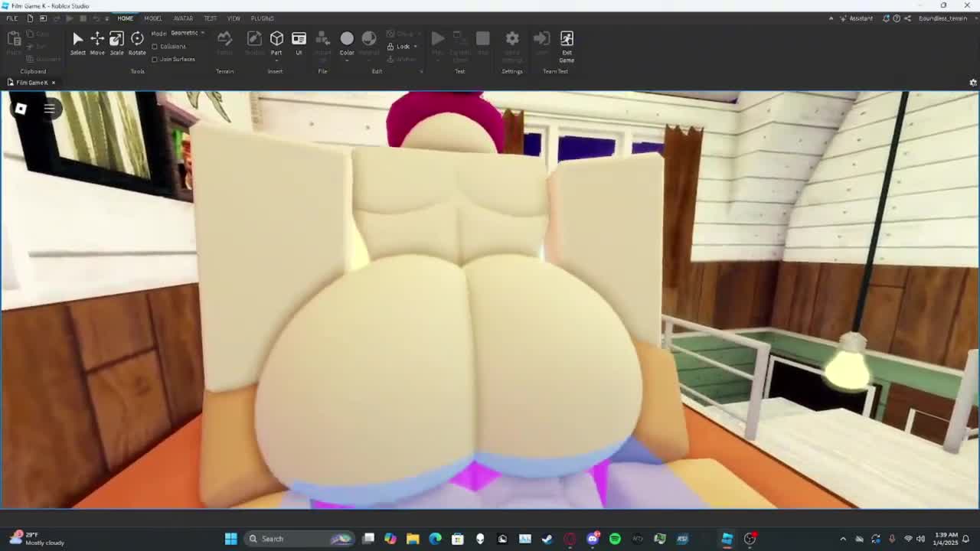The width and height of the screenshot is (980, 551).
Task: Switch to the MODEL ribbon tab
Action: pos(153,18)
